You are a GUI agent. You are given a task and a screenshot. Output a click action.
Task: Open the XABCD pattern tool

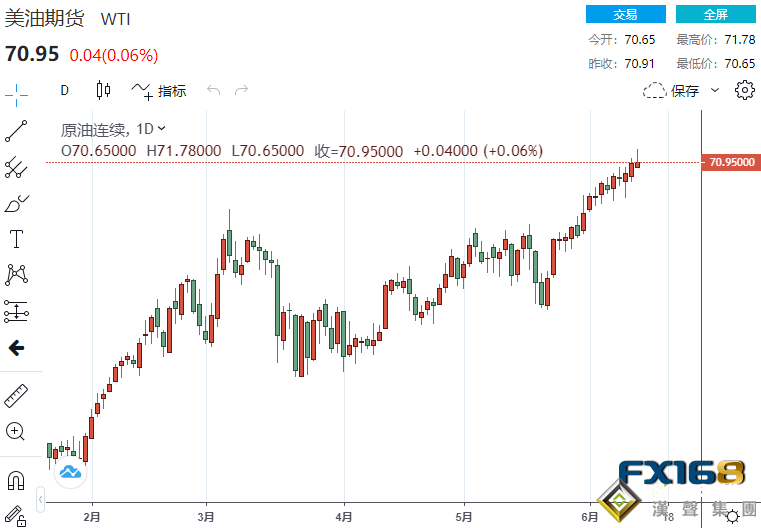click(x=17, y=274)
